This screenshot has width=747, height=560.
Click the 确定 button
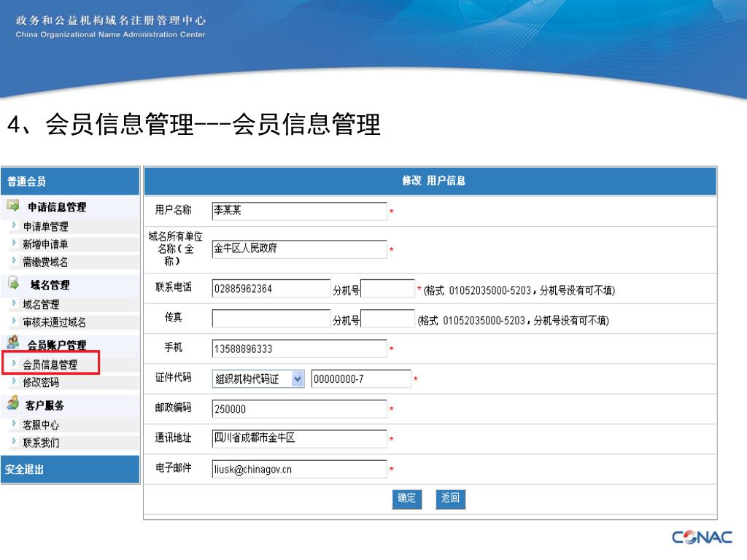click(407, 499)
